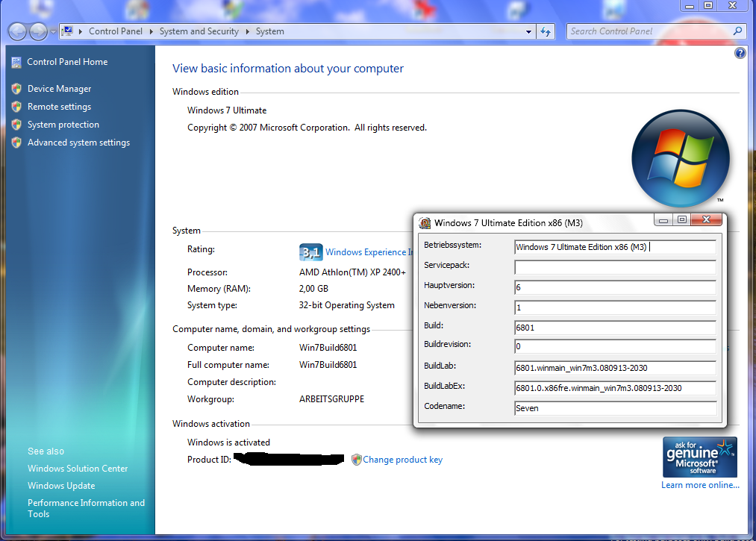The image size is (756, 541).
Task: Click the Windows 7 Ultimate edition text
Action: click(227, 110)
